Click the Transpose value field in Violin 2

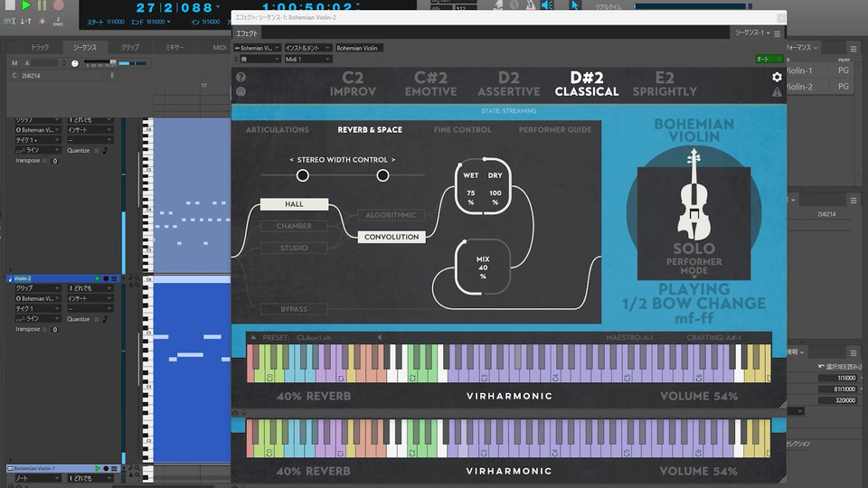[x=55, y=329]
